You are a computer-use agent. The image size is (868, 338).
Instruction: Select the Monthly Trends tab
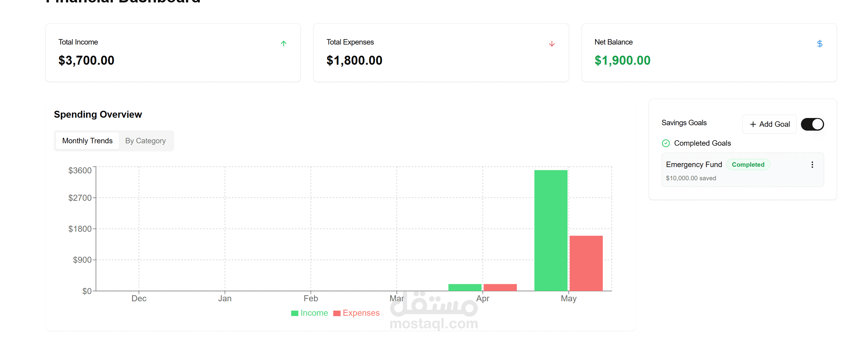(87, 141)
